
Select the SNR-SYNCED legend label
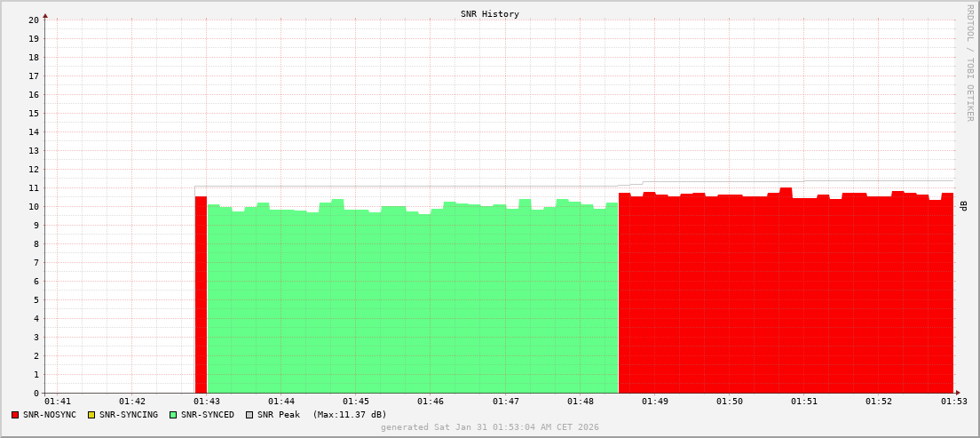pyautogui.click(x=208, y=415)
